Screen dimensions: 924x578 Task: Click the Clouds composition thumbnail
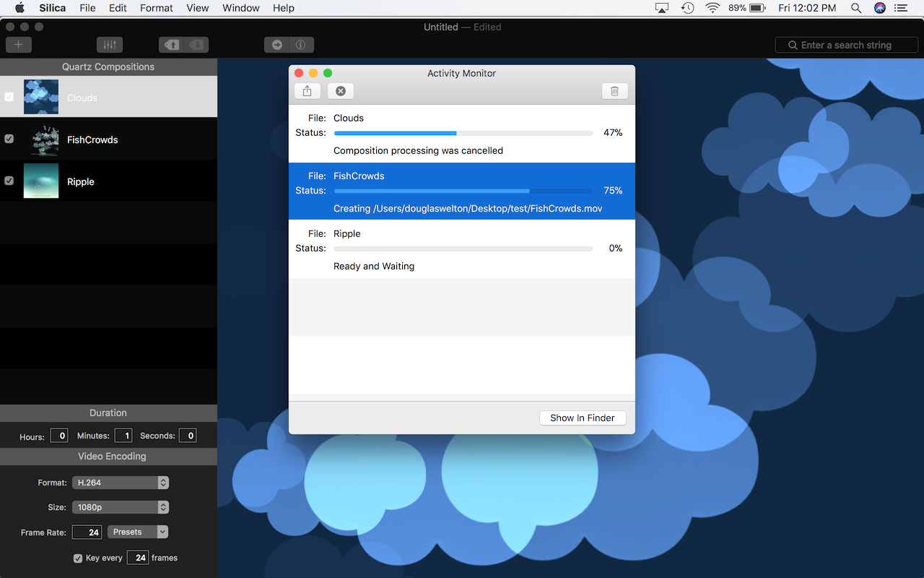tap(41, 97)
